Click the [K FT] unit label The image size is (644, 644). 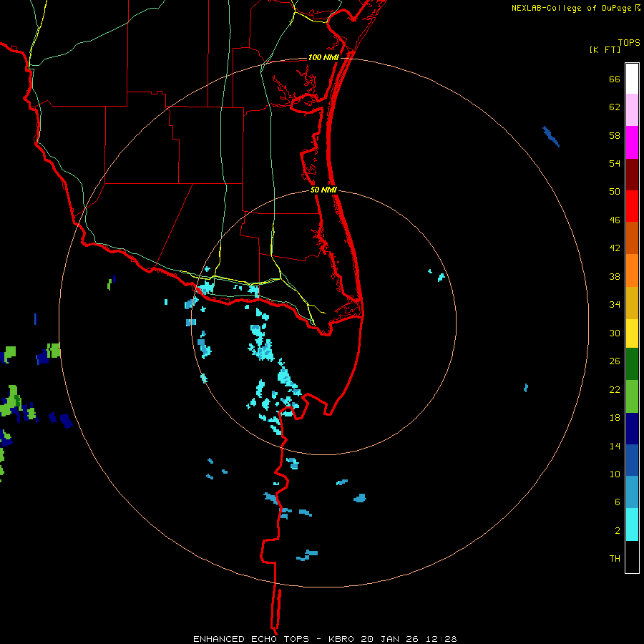605,49
